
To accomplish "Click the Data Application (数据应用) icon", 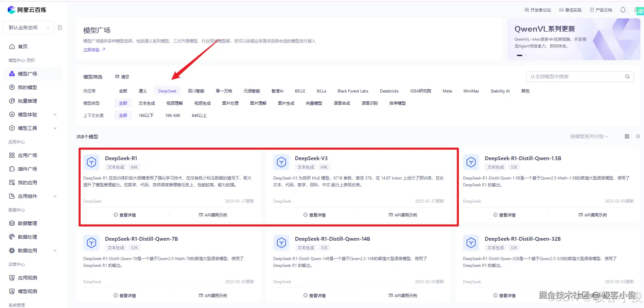I will coord(12,251).
